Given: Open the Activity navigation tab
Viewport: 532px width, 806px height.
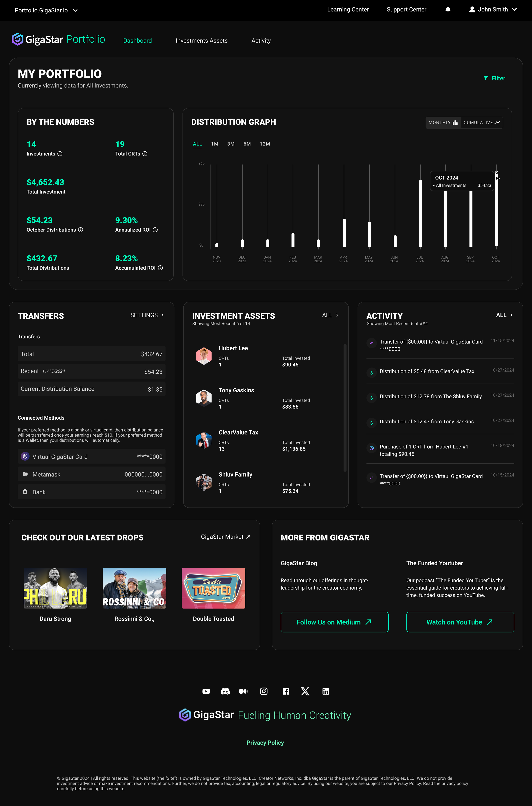Looking at the screenshot, I should (261, 41).
